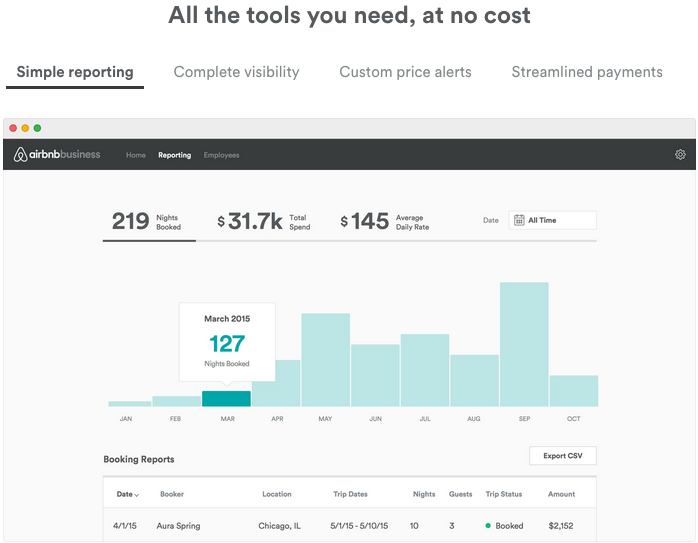698x543 pixels.
Task: Click the JUL bar in chart
Action: click(x=425, y=370)
